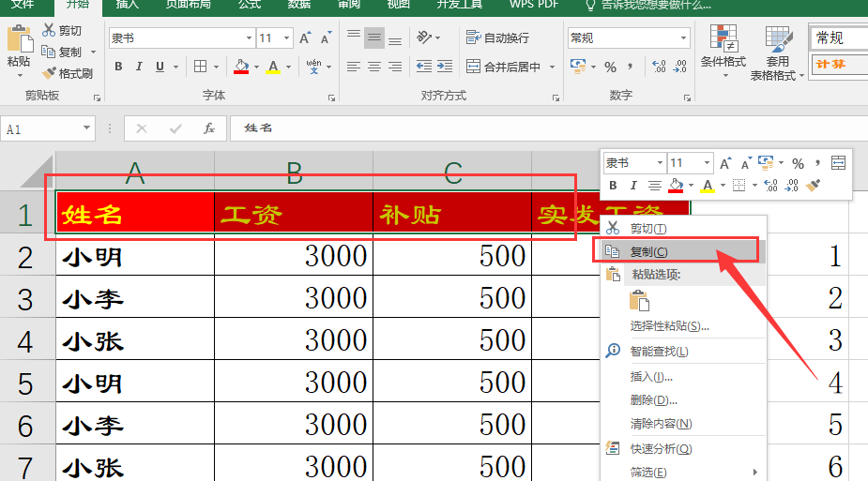
Task: Open Conditional Formatting (条件格式) menu
Action: click(723, 51)
